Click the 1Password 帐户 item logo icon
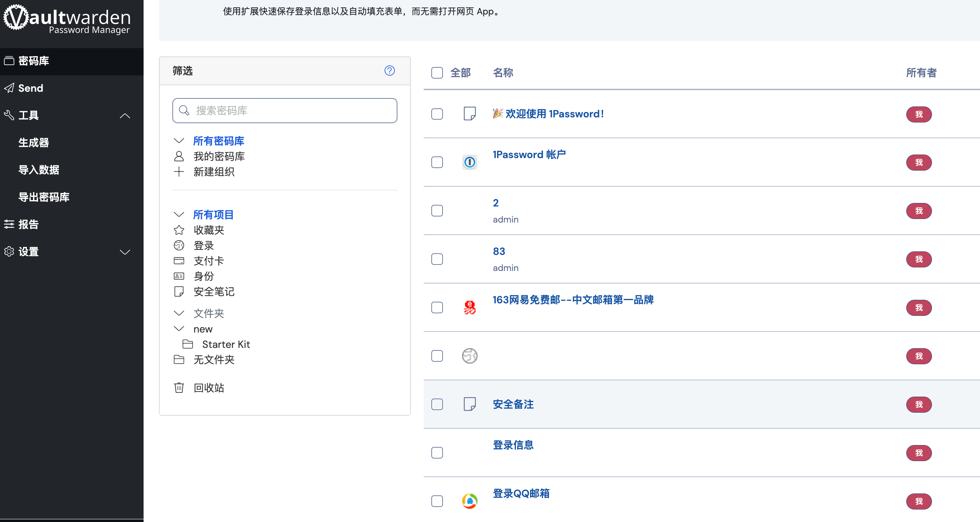The height and width of the screenshot is (522, 980). point(469,162)
